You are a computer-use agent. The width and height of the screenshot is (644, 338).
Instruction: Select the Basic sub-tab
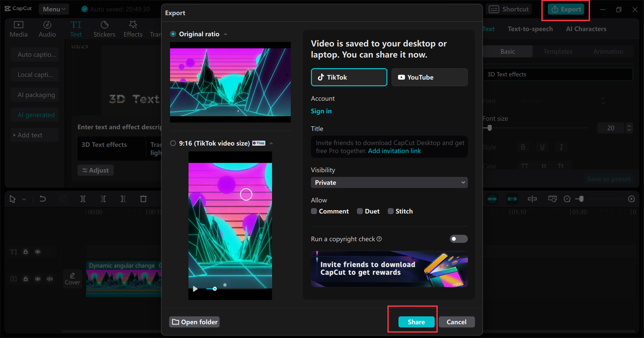pos(508,51)
